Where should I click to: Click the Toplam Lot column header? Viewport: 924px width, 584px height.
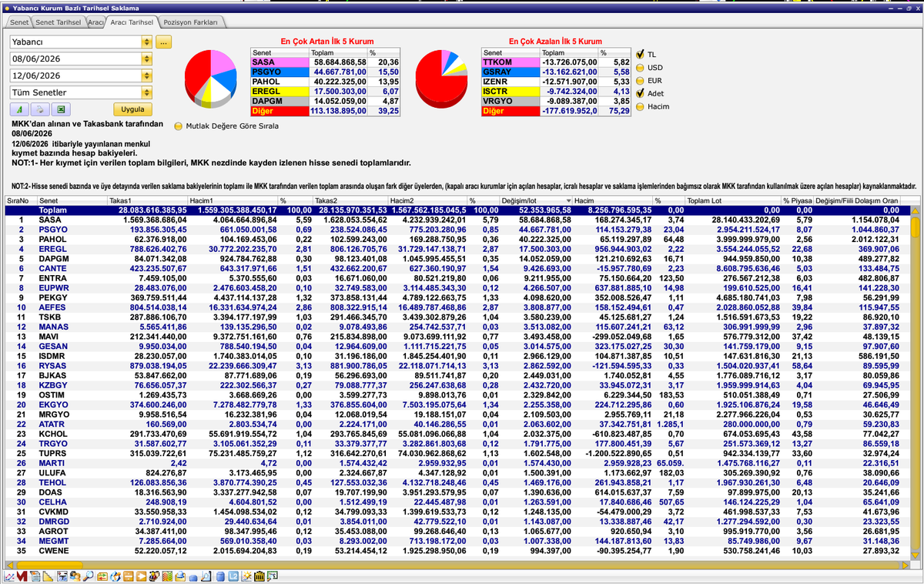click(733, 200)
